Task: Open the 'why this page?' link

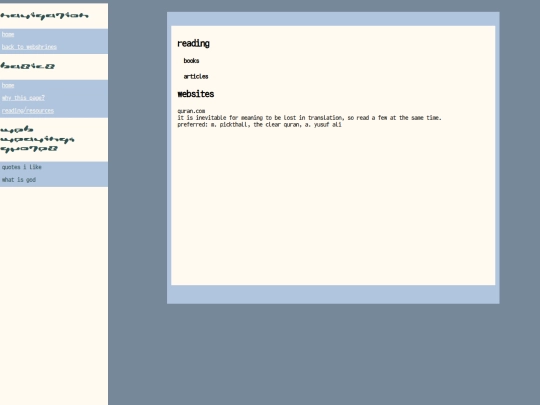Action: pyautogui.click(x=23, y=98)
